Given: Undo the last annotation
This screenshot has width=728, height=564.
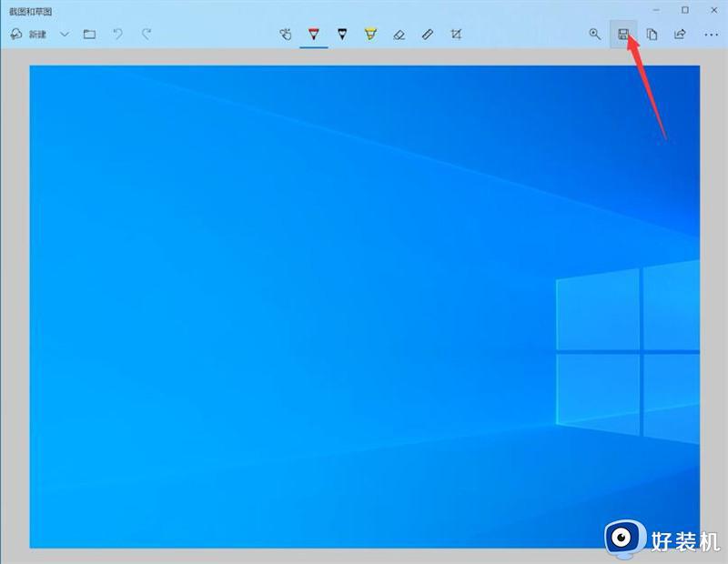Looking at the screenshot, I should pos(116,35).
